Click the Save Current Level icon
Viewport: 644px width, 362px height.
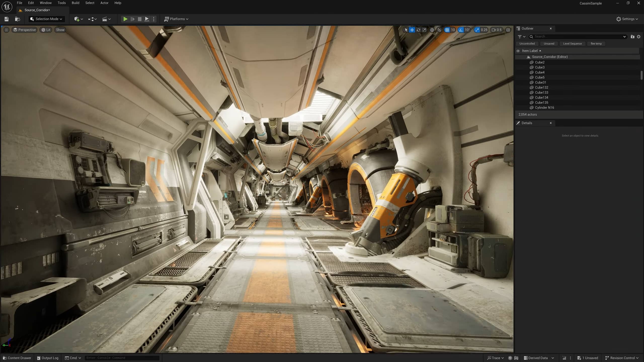point(7,19)
